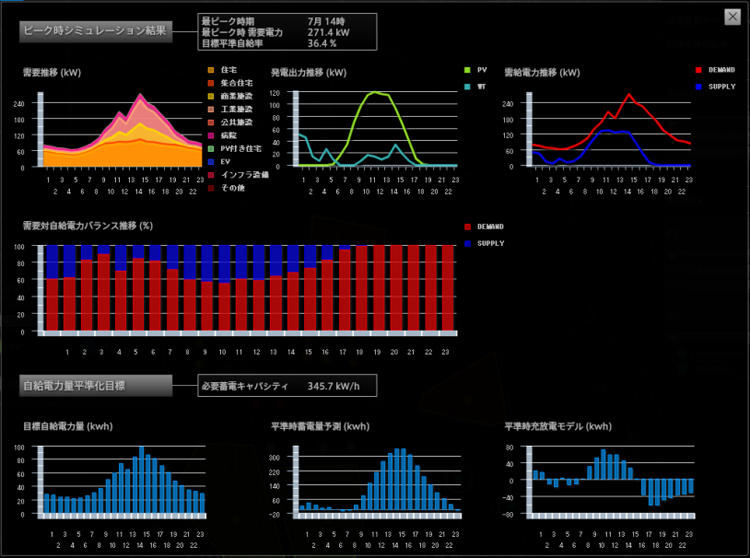Toggle the WT series legend

[475, 87]
